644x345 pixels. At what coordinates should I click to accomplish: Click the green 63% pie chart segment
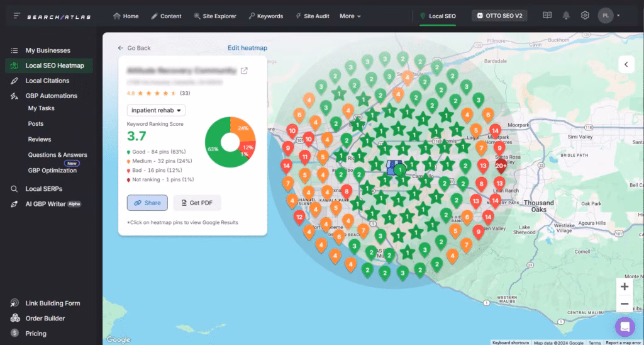tap(215, 148)
